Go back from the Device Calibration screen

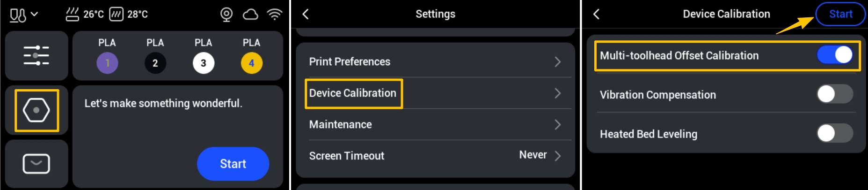[596, 14]
